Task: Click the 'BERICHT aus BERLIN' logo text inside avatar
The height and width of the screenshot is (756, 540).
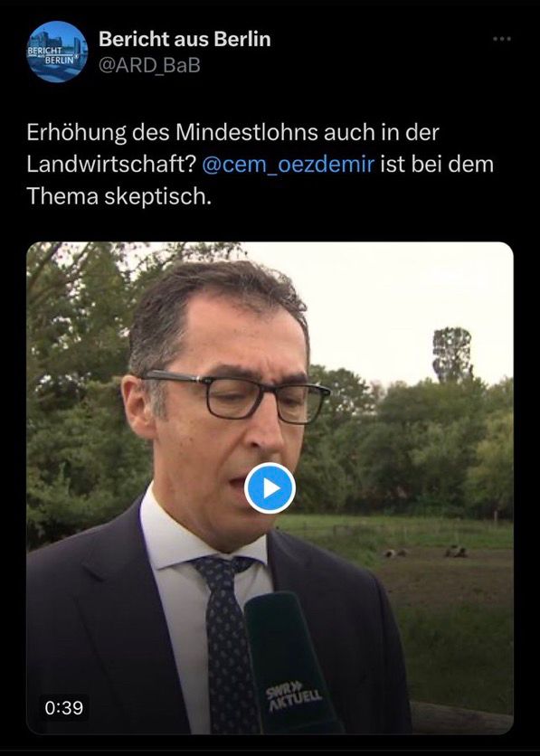Action: pos(52,55)
